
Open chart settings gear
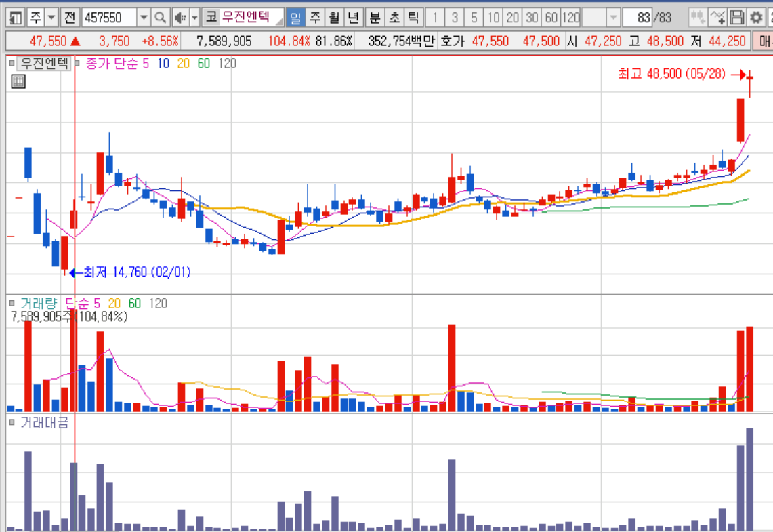756,18
